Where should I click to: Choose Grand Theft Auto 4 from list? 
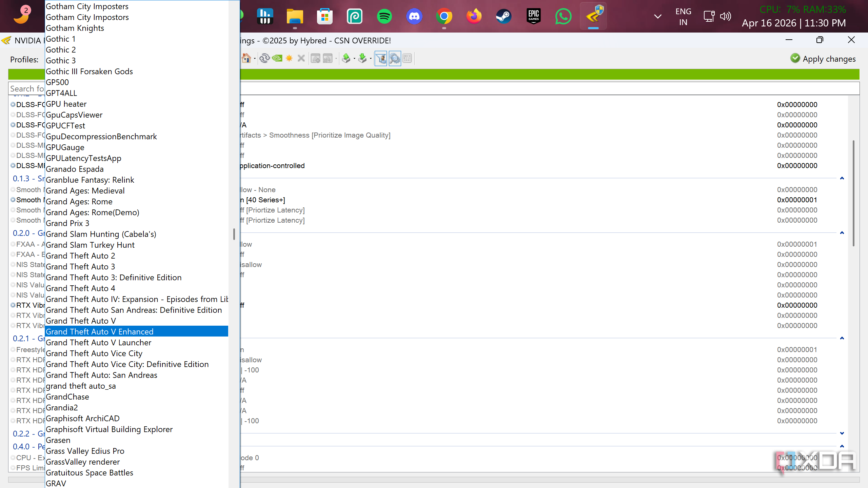137,288
